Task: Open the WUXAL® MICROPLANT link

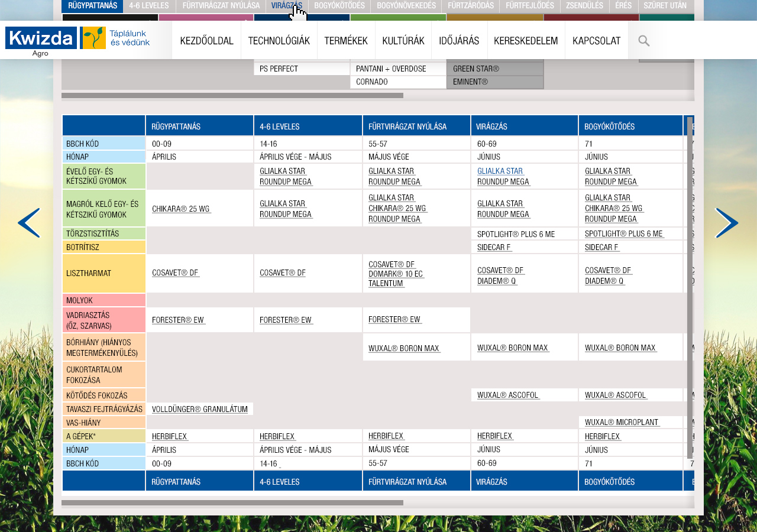Action: click(x=622, y=423)
